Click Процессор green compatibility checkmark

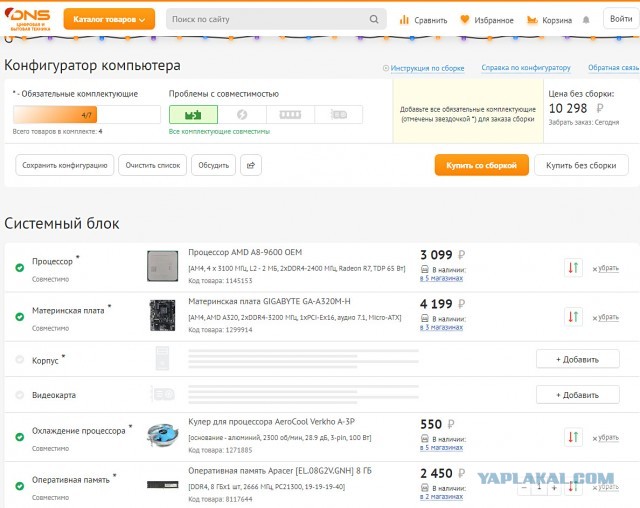19,268
